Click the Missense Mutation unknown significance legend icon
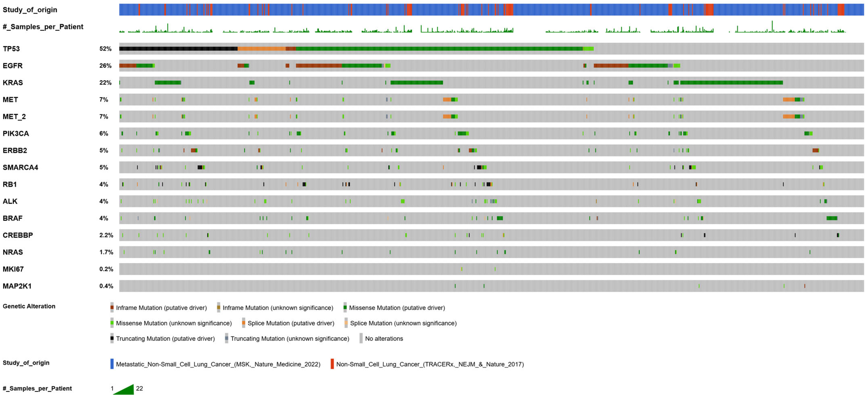The height and width of the screenshot is (399, 868). click(112, 323)
